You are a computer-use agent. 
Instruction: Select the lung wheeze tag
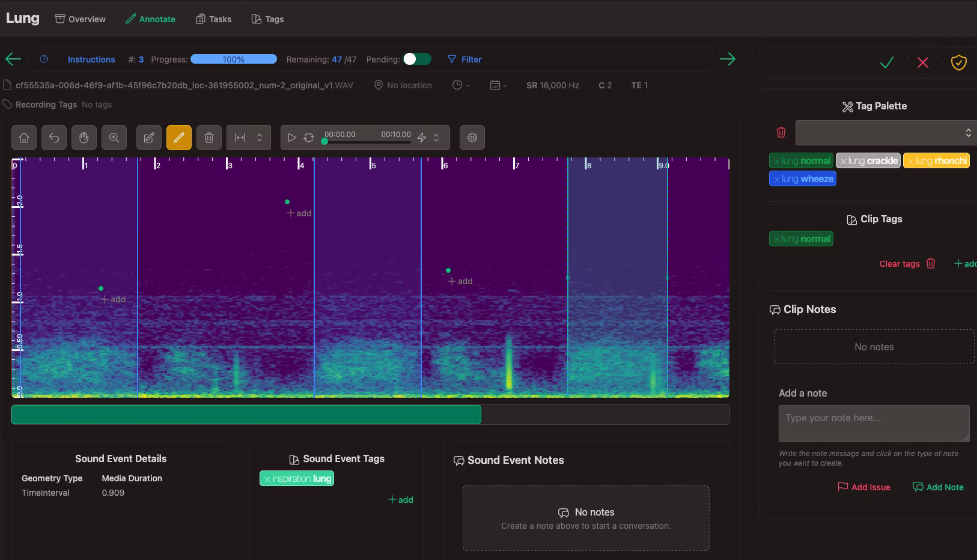coord(803,178)
